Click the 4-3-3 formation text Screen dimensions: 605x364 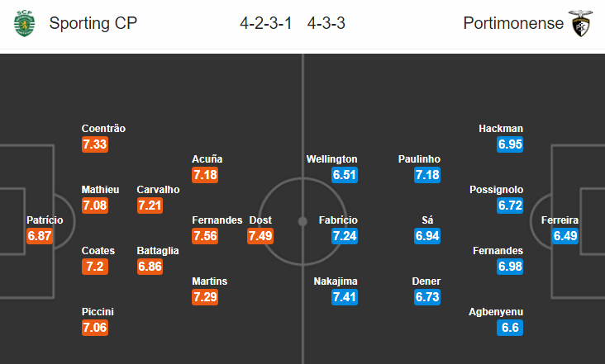[326, 23]
